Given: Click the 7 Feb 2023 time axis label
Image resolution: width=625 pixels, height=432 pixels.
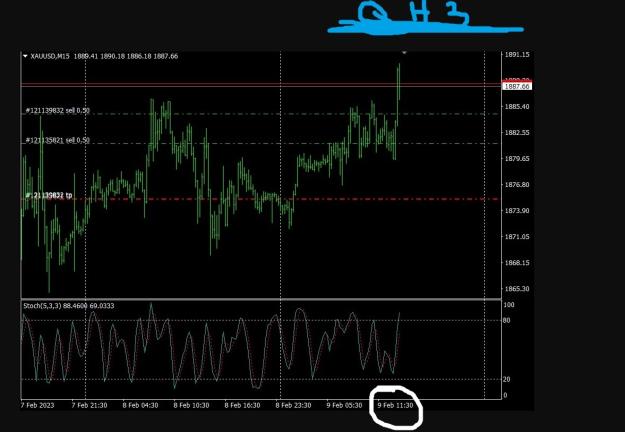Looking at the screenshot, I should coord(37,405).
